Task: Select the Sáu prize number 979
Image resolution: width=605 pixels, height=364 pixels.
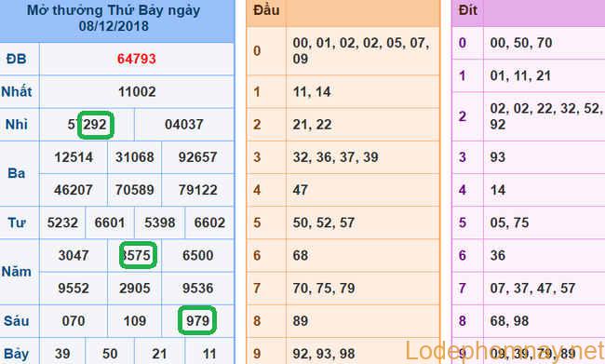Action: coord(197,321)
